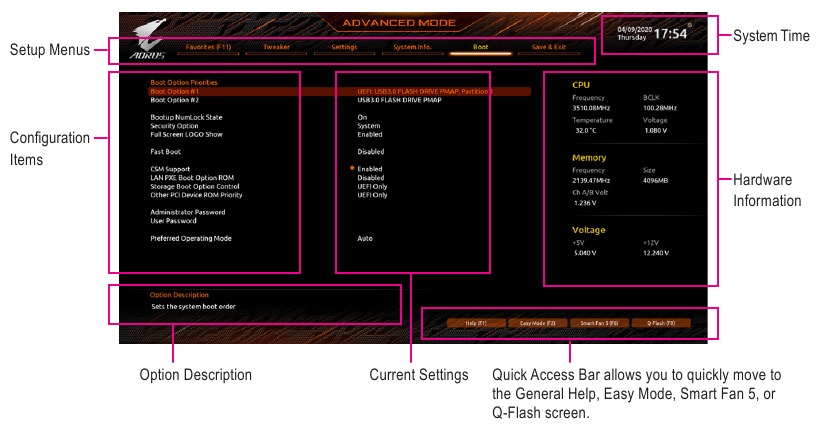
Task: Open Storage Boot Option Control value list
Action: (372, 186)
